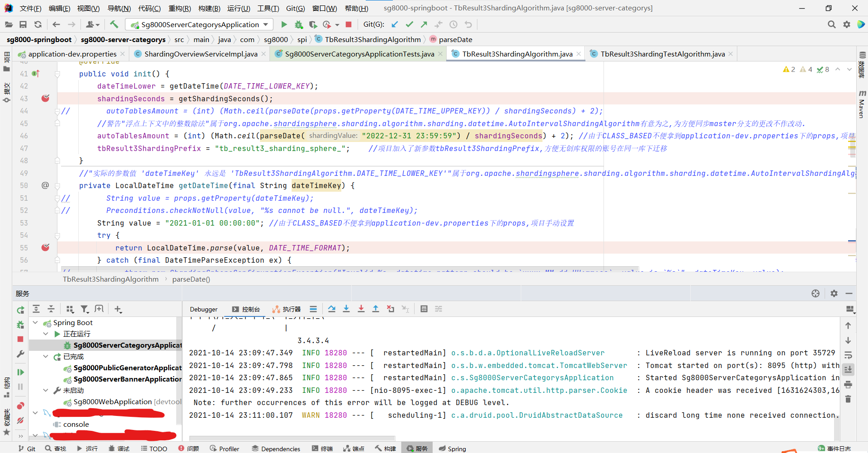Image resolution: width=868 pixels, height=453 pixels.
Task: Open the 重构(C) menu
Action: (179, 8)
